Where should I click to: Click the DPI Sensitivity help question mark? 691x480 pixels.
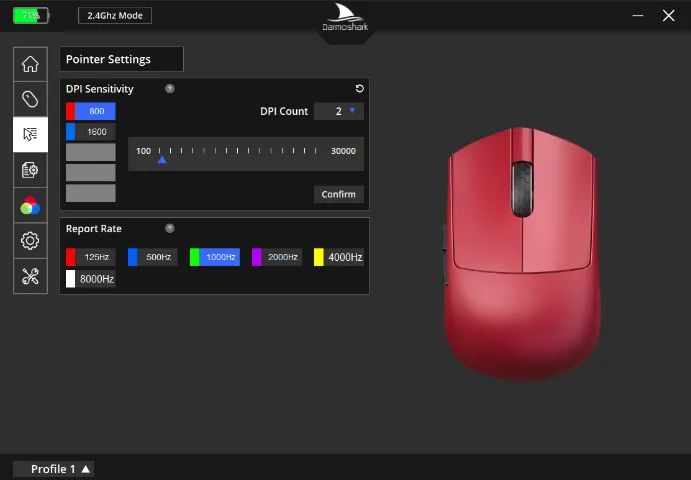click(170, 89)
